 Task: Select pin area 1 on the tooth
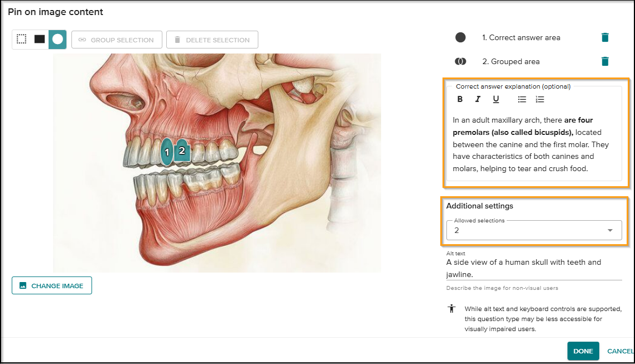click(166, 152)
